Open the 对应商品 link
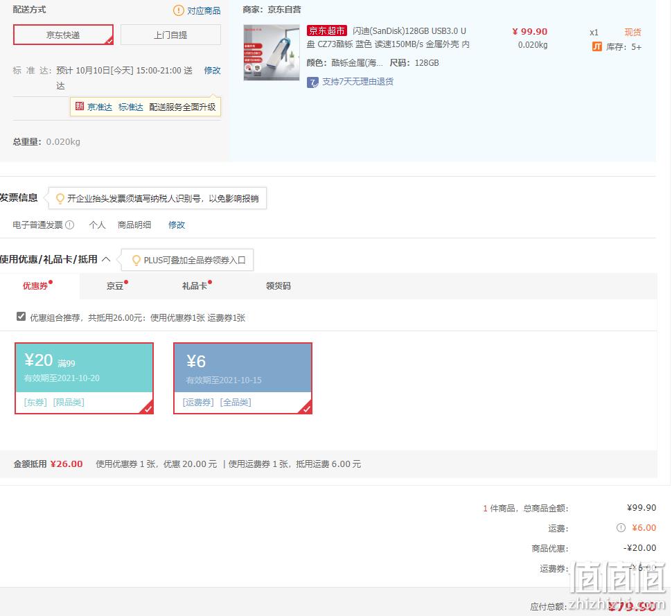Viewport: 672px width, 616px height. (204, 10)
